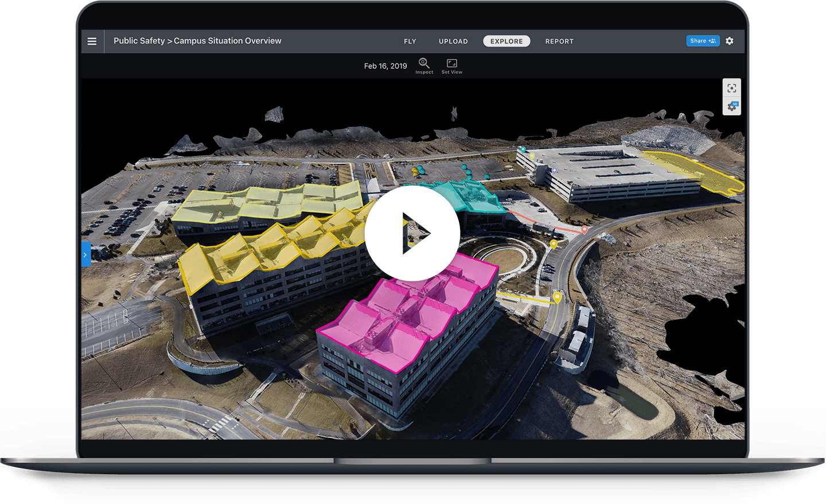Screen dimensions: 826x504
Task: Open the Public Safety breadcrumb link
Action: pos(139,41)
